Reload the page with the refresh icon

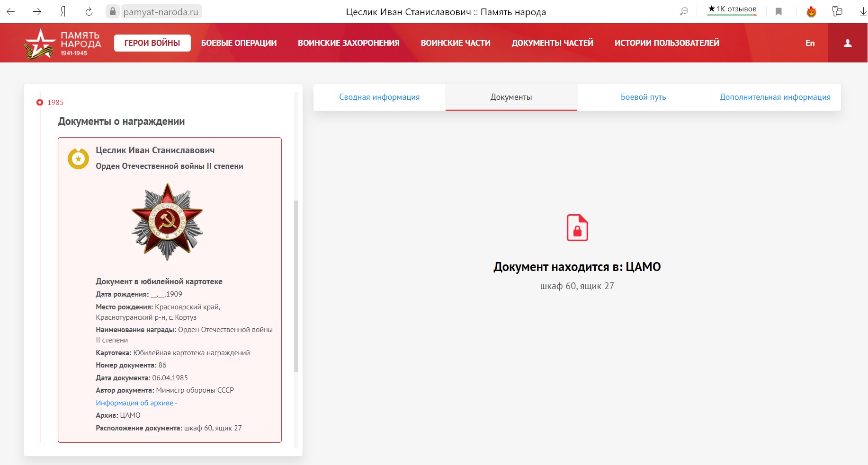[x=89, y=12]
